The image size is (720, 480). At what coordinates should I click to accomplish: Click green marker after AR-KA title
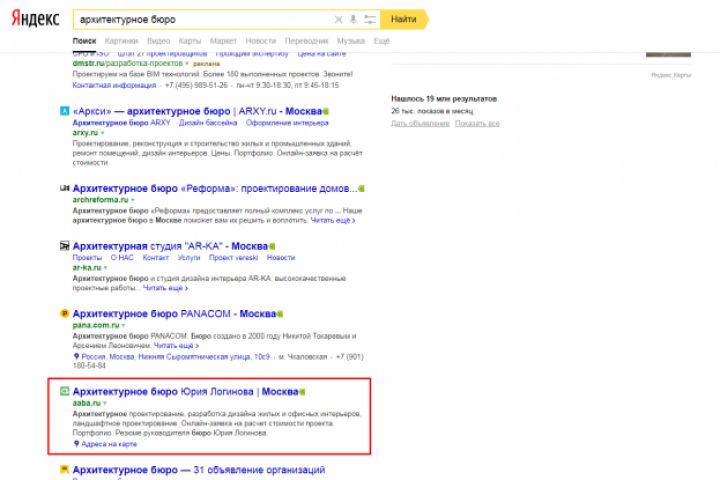click(272, 246)
